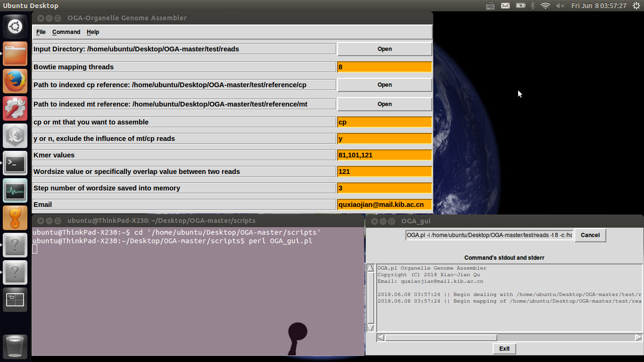Open System Monitor from the dock

click(x=15, y=190)
